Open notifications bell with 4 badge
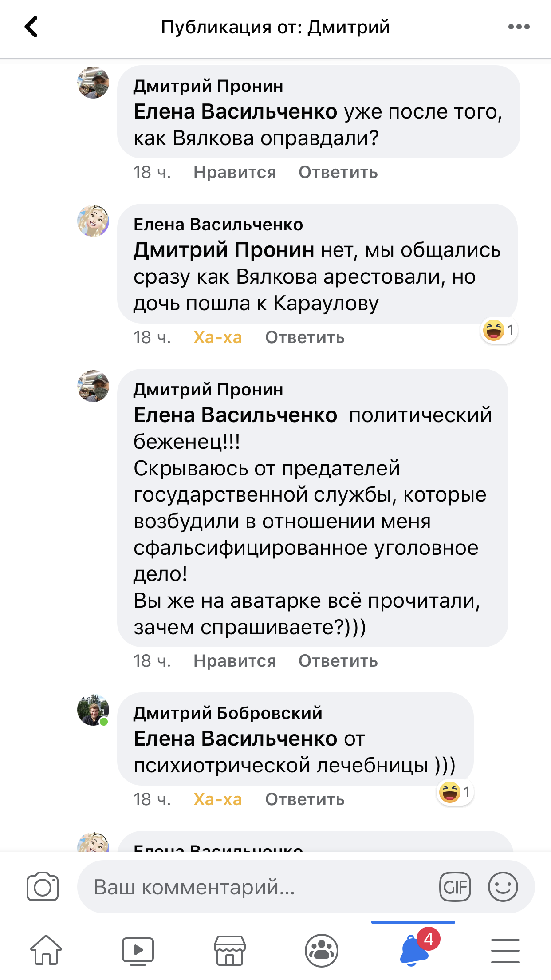This screenshot has width=551, height=980. coord(414,950)
